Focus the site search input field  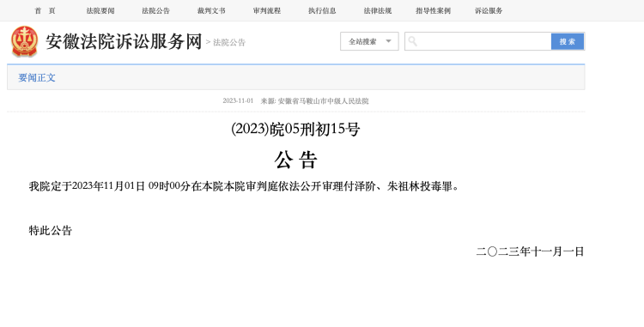(478, 41)
